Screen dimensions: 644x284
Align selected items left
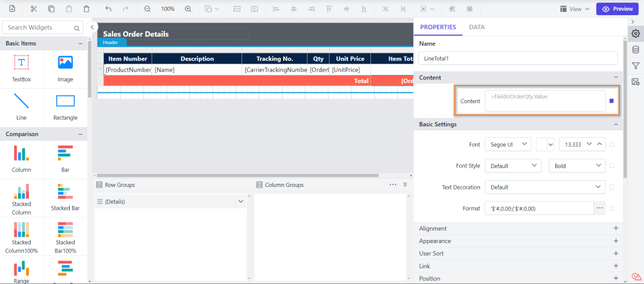coord(276,9)
